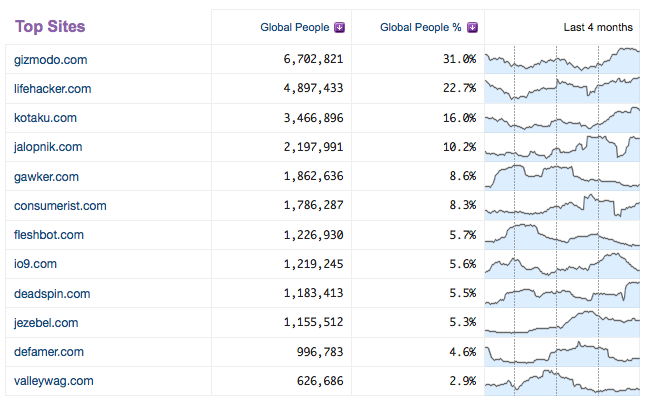Click the Global People % column header
Image resolution: width=652 pixels, height=412 pixels.
(x=420, y=27)
